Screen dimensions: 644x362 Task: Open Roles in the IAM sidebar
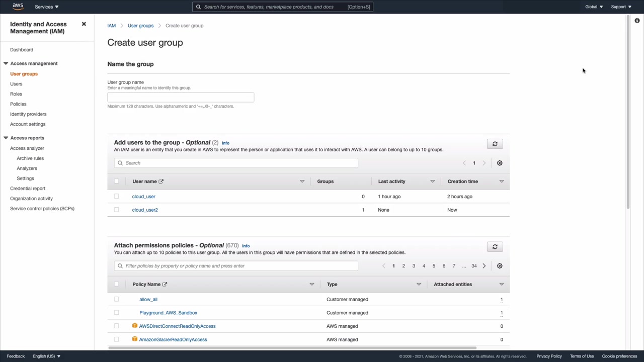click(x=16, y=94)
